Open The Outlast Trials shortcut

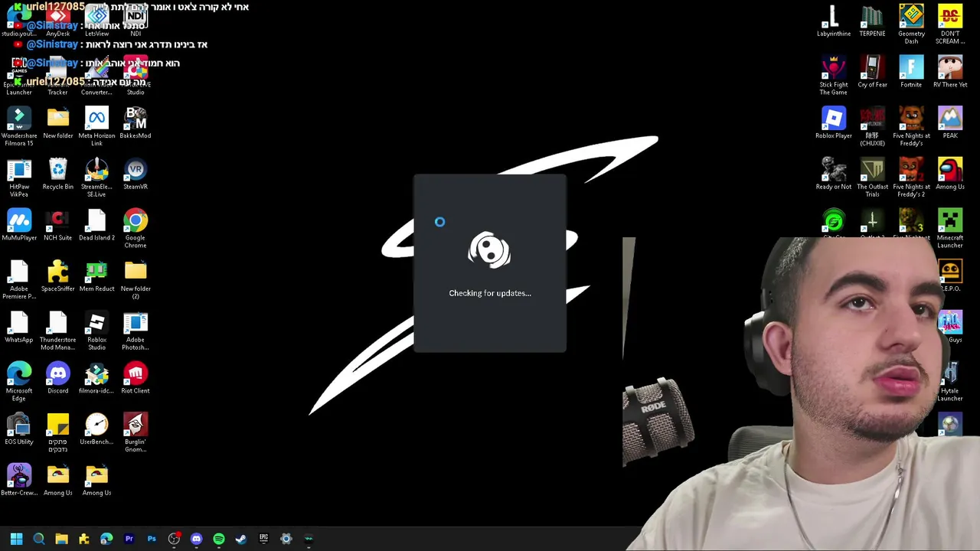[872, 178]
